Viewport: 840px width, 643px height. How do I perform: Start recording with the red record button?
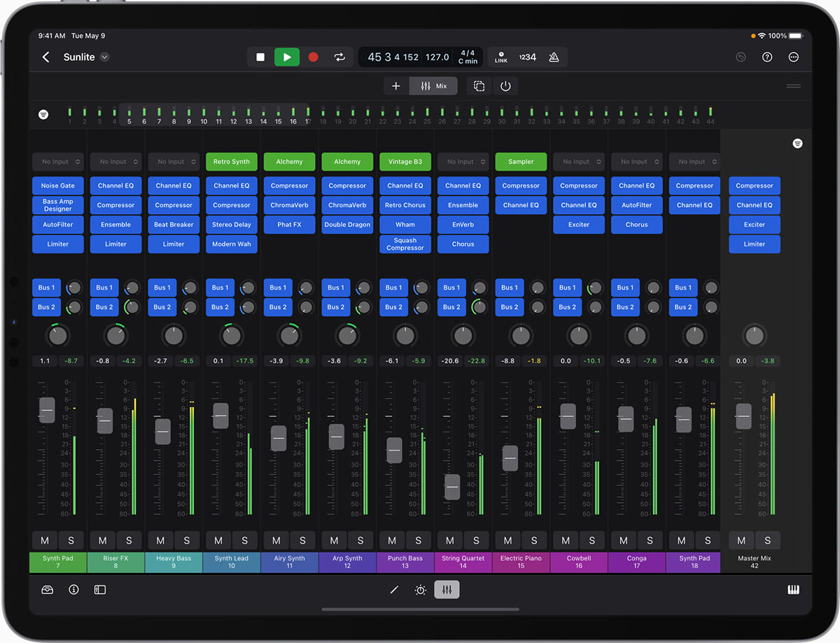(313, 57)
